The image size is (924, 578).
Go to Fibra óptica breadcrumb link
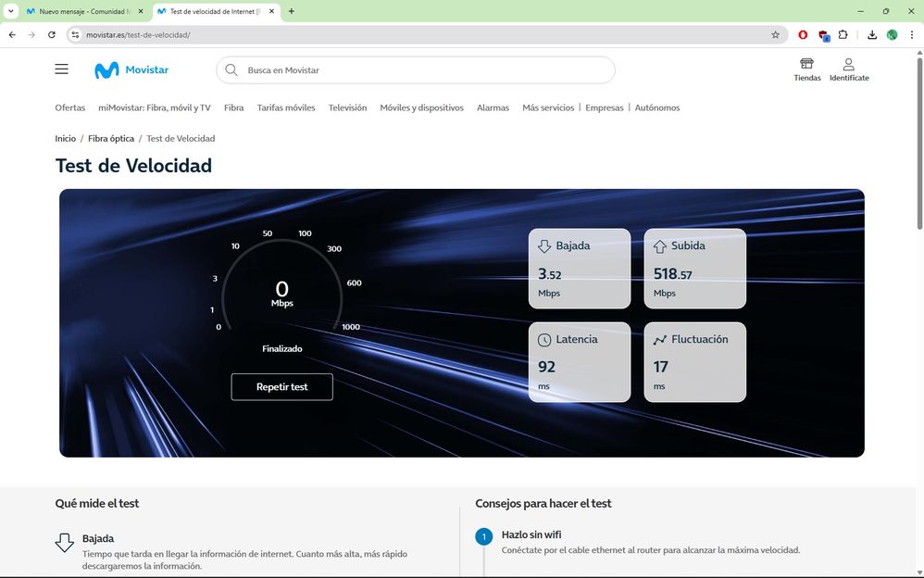(x=111, y=138)
